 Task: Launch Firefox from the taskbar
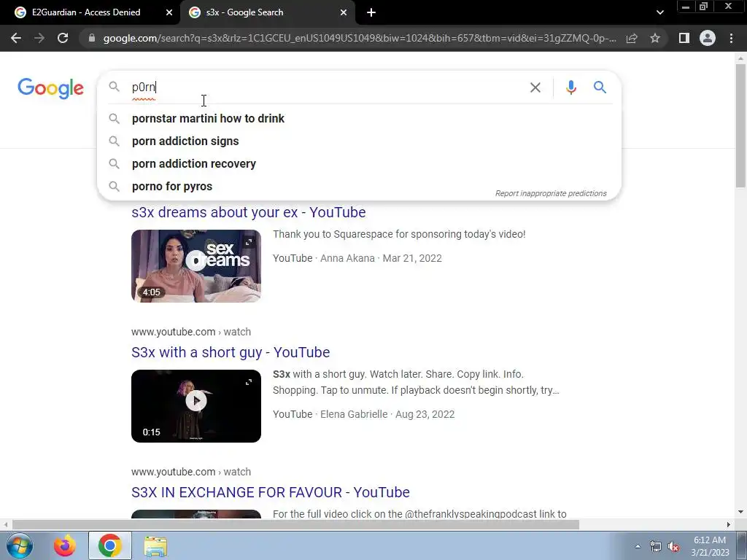click(x=65, y=545)
